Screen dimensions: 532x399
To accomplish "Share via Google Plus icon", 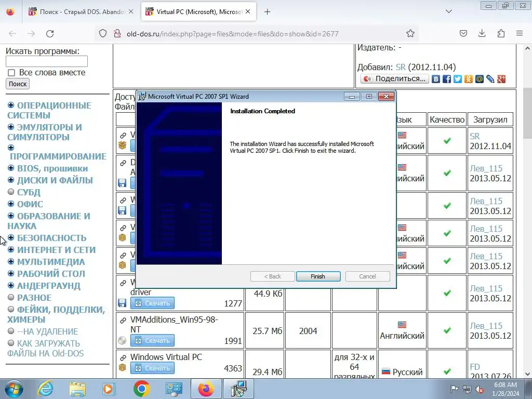I will pyautogui.click(x=501, y=79).
